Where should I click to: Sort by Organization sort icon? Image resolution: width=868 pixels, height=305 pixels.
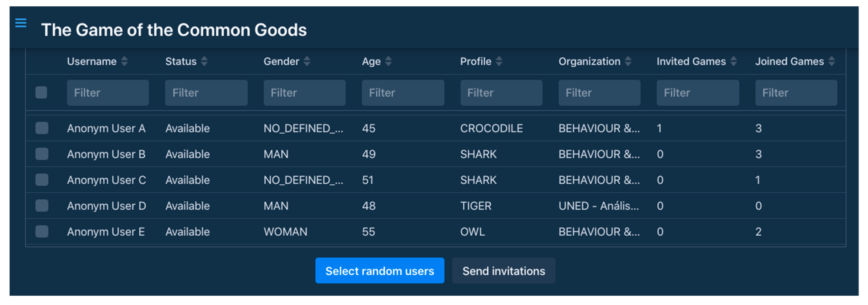tap(628, 61)
